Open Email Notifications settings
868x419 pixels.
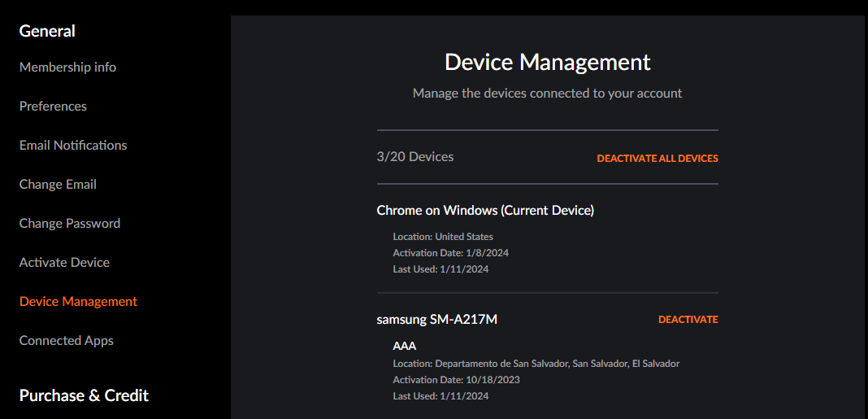[73, 145]
